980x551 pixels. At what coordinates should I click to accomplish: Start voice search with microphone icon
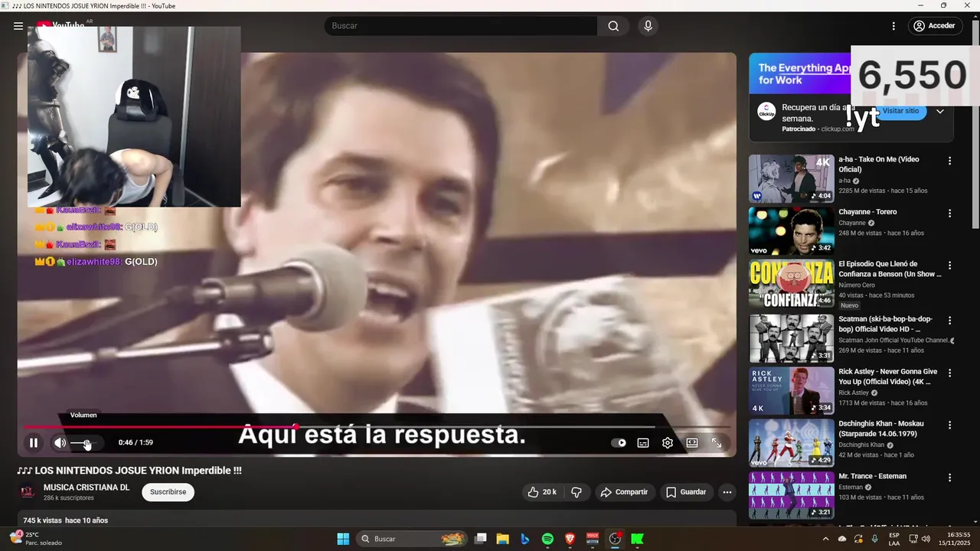click(x=648, y=26)
